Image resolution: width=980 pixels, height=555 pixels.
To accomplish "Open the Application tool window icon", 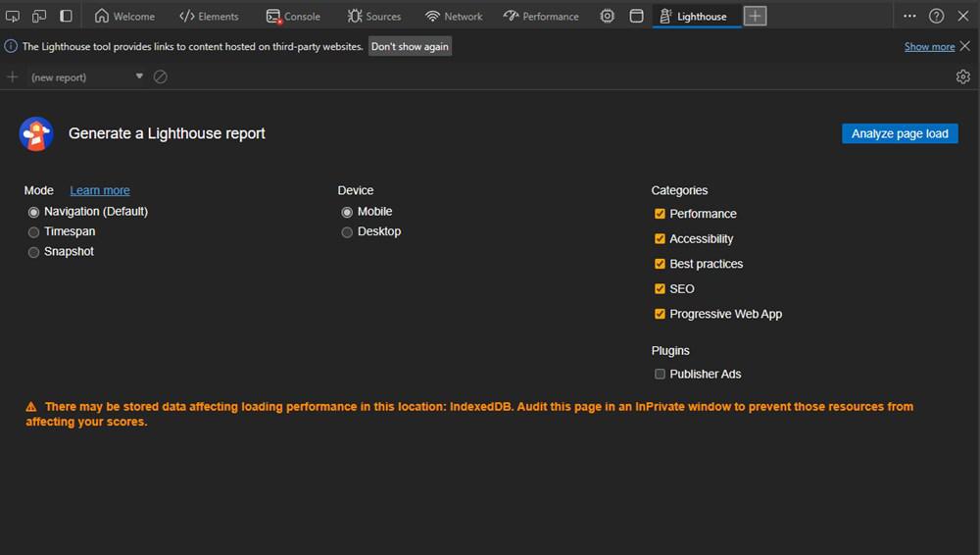I will click(x=636, y=16).
